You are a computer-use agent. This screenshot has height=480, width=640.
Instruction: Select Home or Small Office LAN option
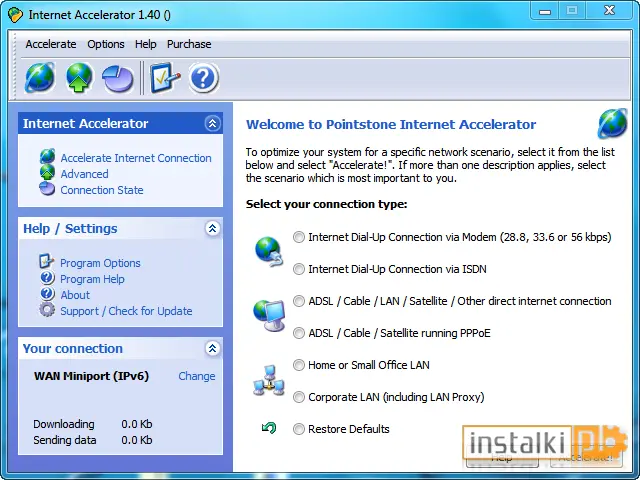tap(299, 365)
